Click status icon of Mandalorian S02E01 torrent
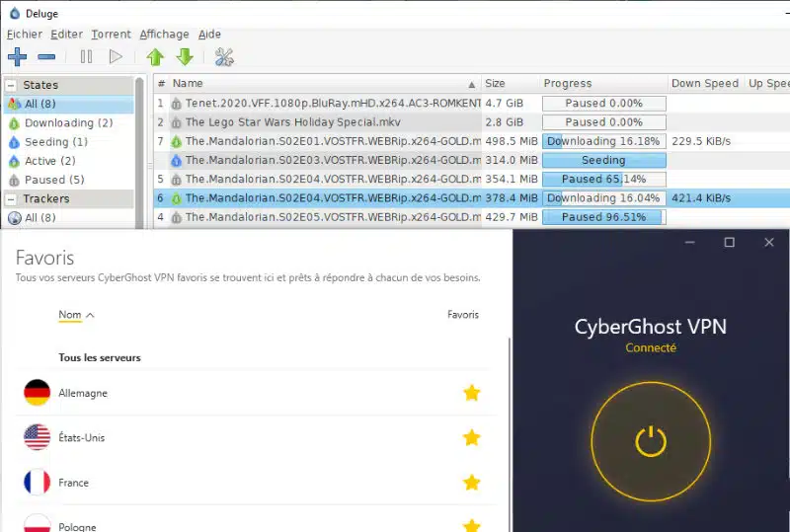 pyautogui.click(x=176, y=142)
